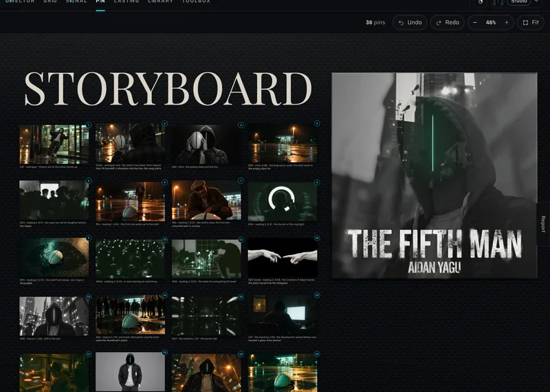Click pin badge number 19
Image resolution: width=550 pixels, height=392 pixels.
click(241, 354)
